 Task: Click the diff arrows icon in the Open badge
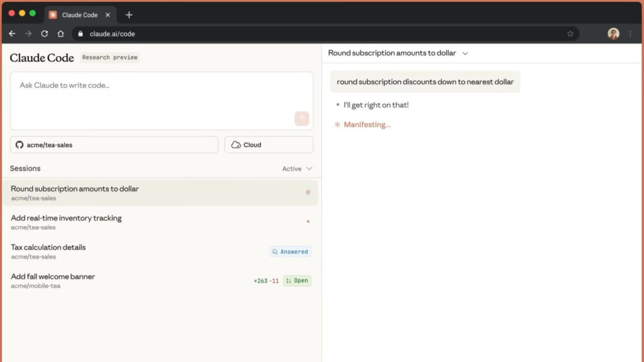click(x=289, y=280)
